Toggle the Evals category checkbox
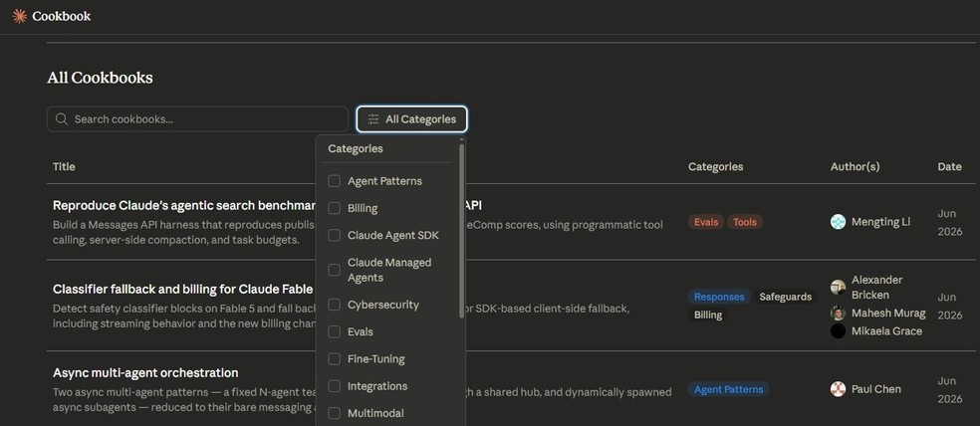Screen dimensions: 980x426 coord(335,331)
